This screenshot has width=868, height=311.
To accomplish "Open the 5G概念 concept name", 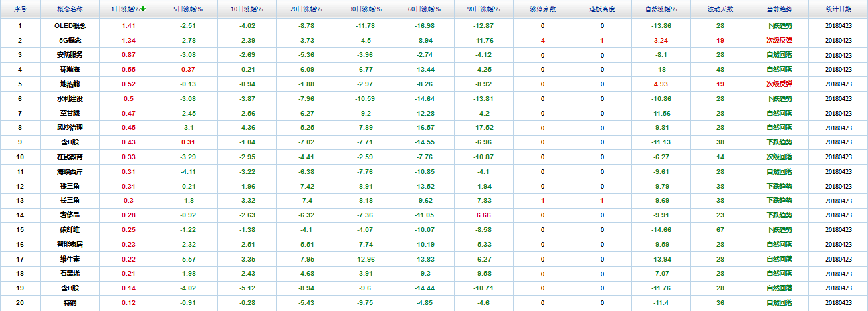I will click(x=70, y=40).
